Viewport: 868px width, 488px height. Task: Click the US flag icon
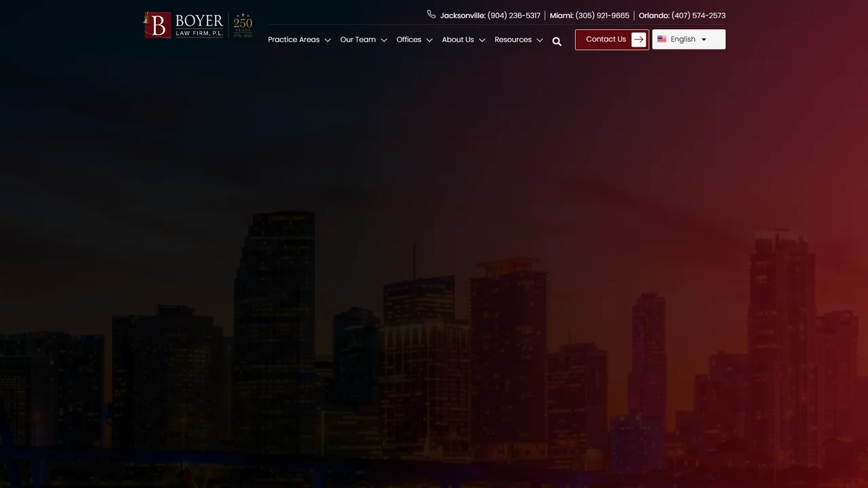click(662, 39)
